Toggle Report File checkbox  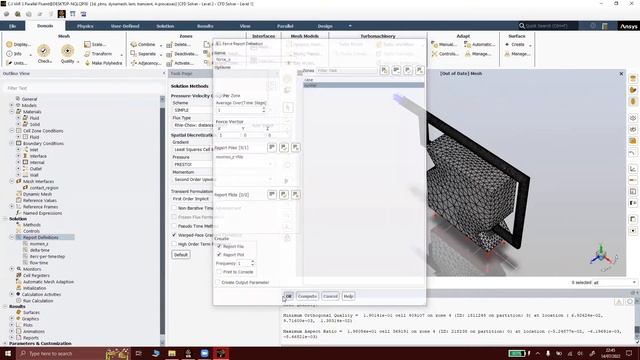[x=219, y=246]
